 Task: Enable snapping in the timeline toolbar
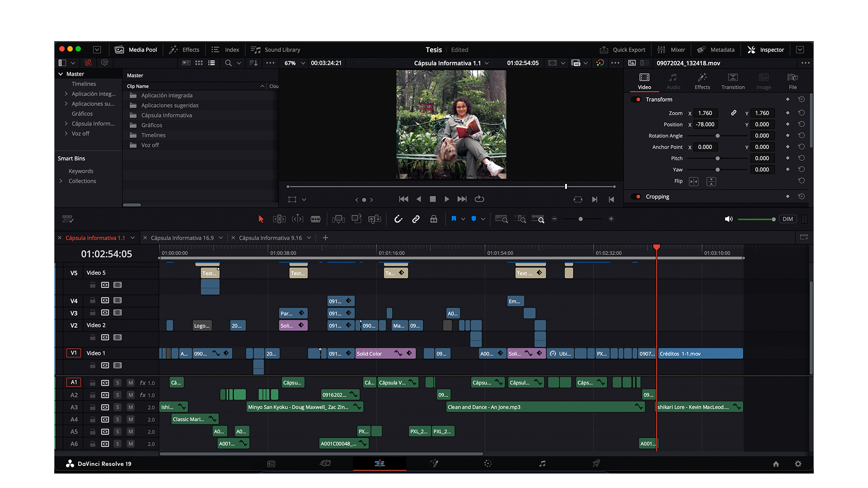(x=398, y=219)
